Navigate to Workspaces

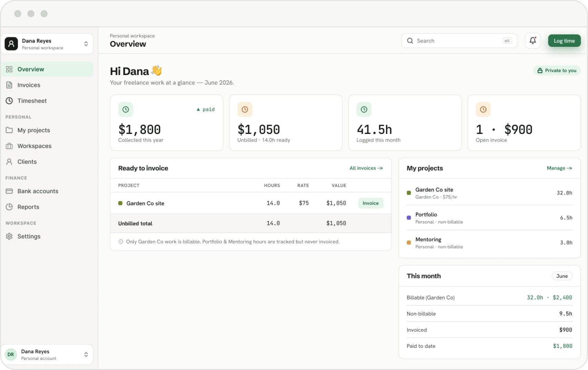(x=47, y=146)
